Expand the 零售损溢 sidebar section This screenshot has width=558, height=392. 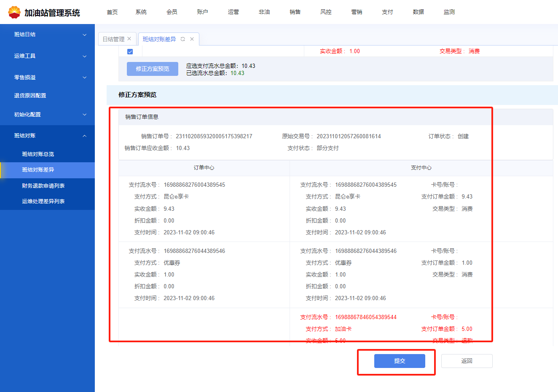click(x=47, y=78)
